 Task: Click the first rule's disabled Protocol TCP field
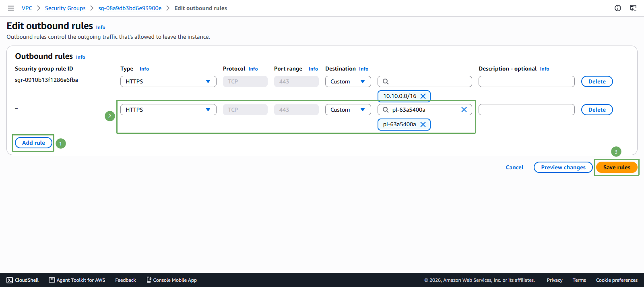245,81
